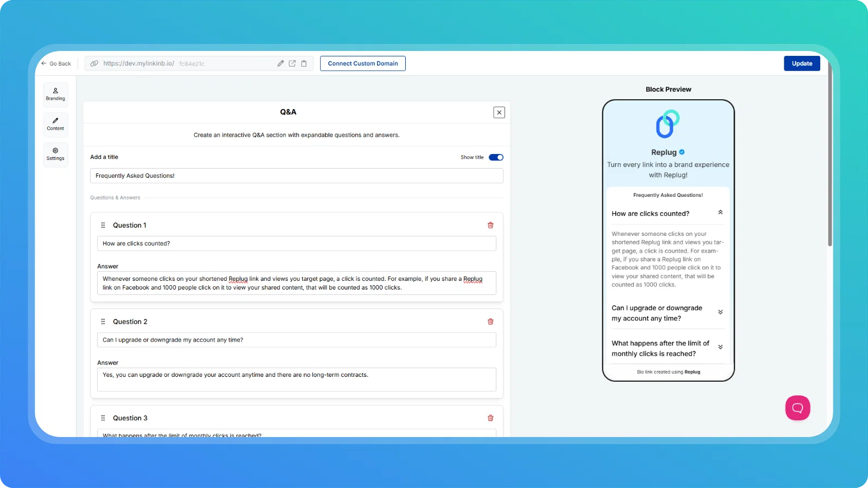Click the Update button
The width and height of the screenshot is (868, 488).
pos(802,63)
